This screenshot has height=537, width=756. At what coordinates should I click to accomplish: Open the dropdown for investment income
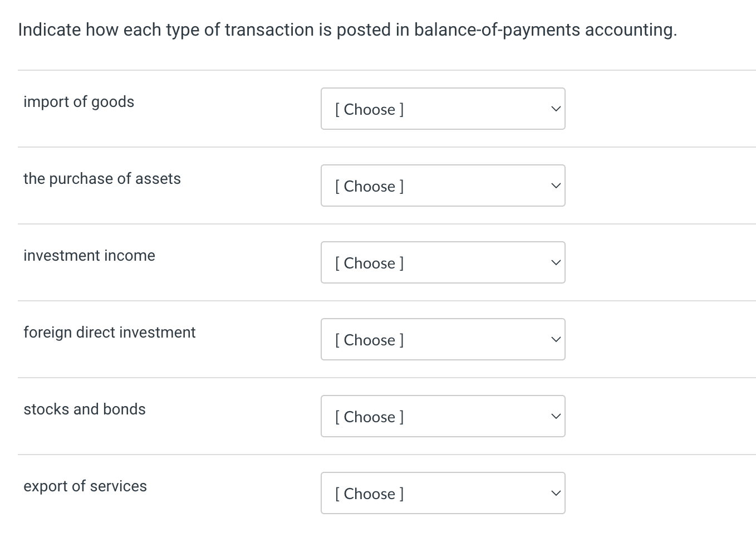pos(443,262)
